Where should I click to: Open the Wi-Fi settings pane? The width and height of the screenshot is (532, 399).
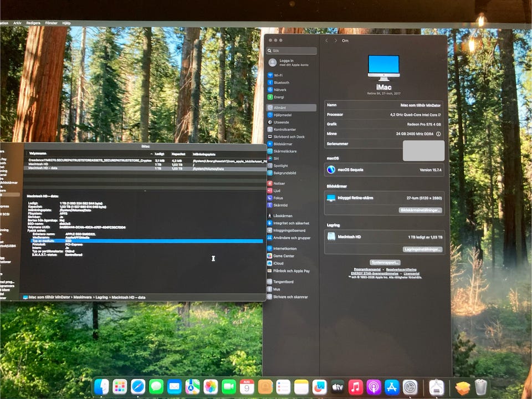click(278, 75)
